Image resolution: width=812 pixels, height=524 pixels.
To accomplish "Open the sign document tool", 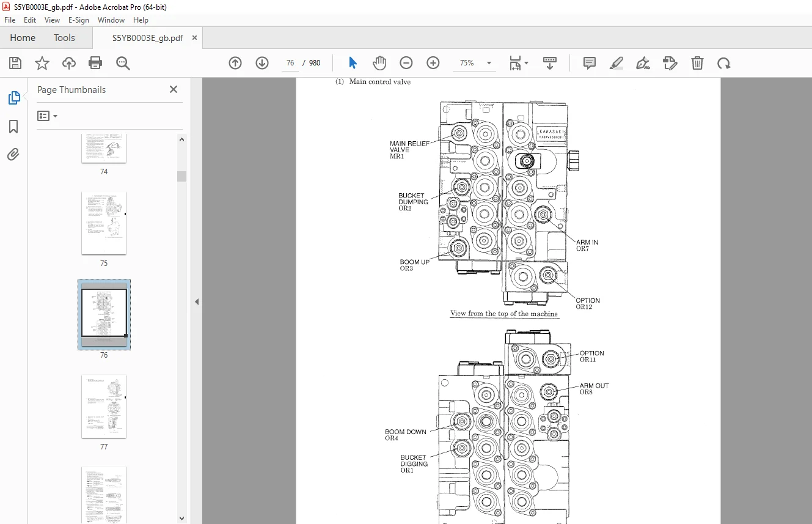I will pos(643,63).
